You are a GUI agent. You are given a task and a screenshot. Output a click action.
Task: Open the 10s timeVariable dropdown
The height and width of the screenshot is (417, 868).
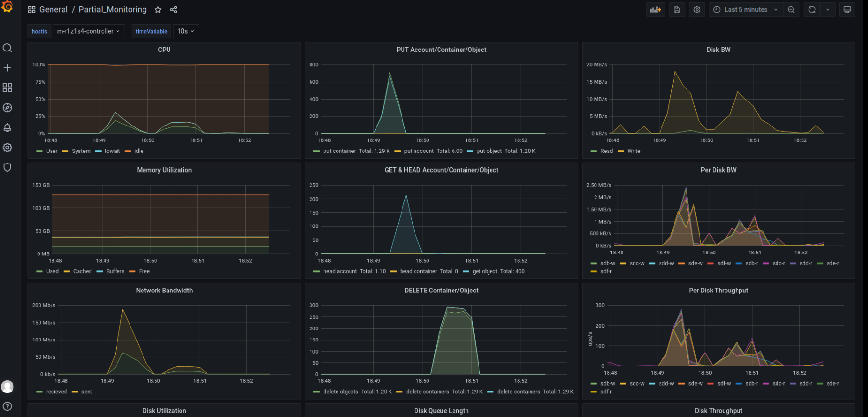pyautogui.click(x=185, y=31)
